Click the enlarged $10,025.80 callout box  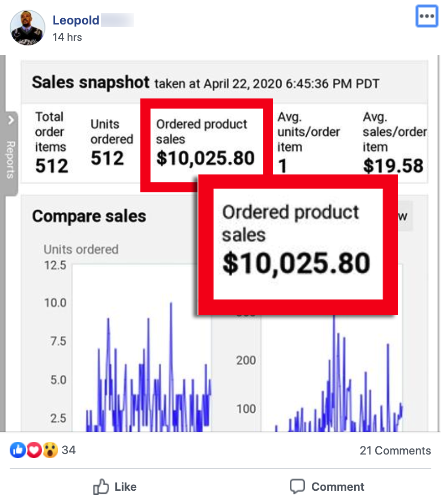(x=297, y=244)
